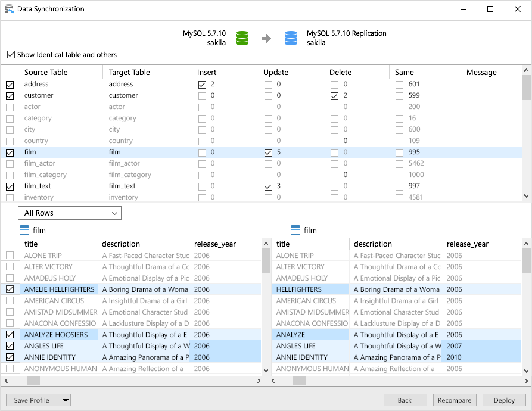Click the right film table grid icon
This screenshot has height=411, width=532.
295,230
